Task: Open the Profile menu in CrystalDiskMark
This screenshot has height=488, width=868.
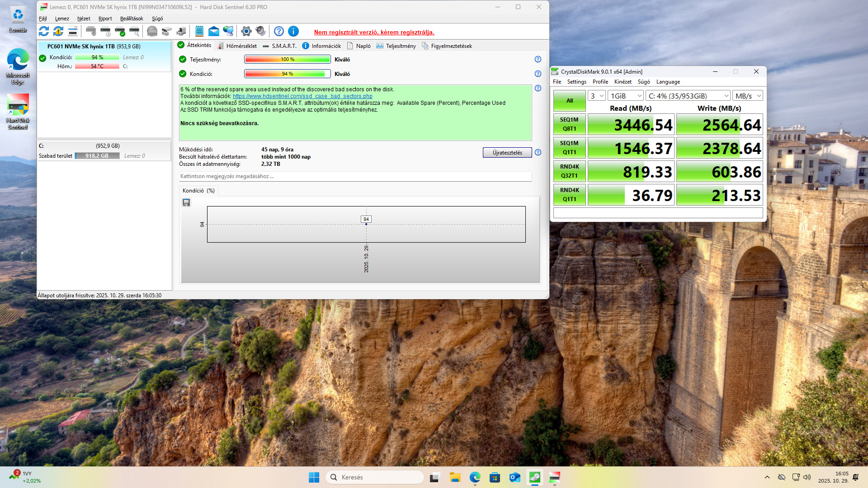Action: coord(600,82)
